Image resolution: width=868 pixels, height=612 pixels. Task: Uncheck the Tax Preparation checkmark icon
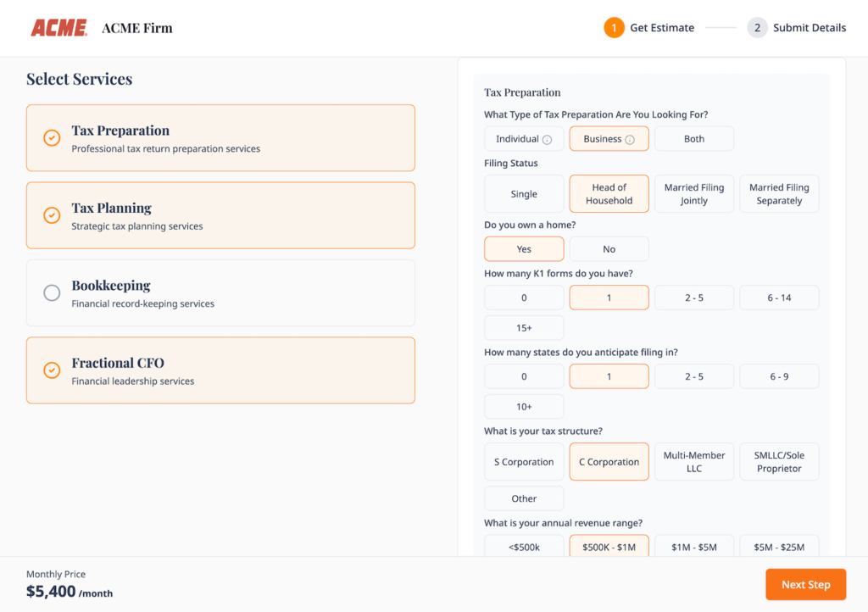[52, 137]
